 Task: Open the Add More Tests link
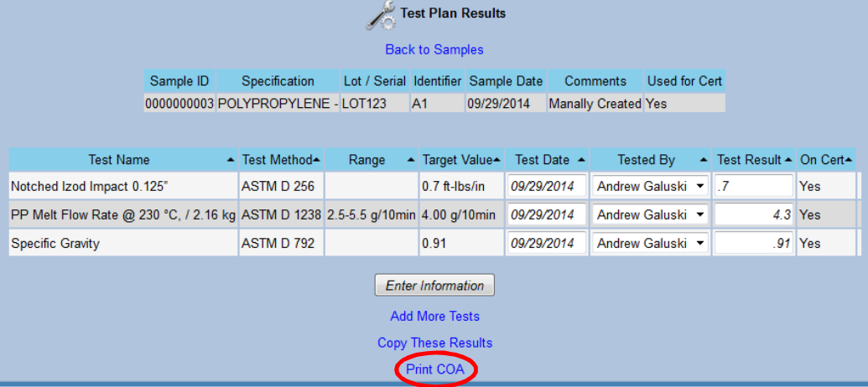(x=434, y=317)
